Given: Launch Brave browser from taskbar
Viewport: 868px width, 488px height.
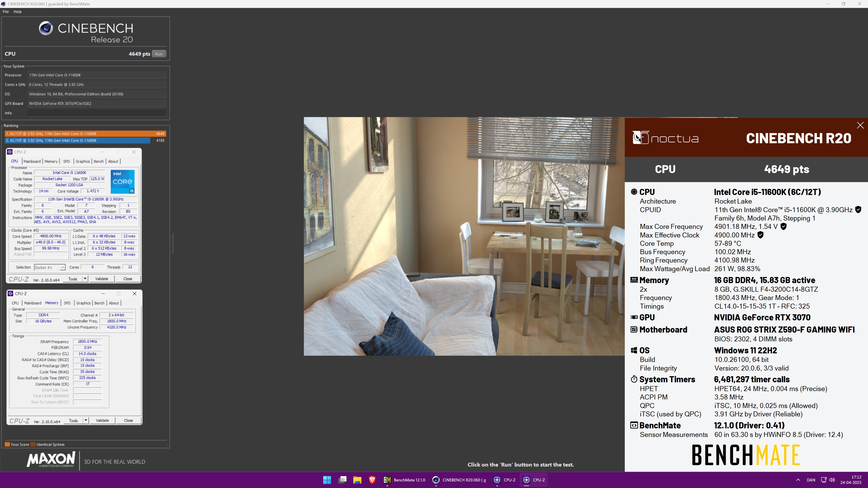Looking at the screenshot, I should pyautogui.click(x=372, y=480).
